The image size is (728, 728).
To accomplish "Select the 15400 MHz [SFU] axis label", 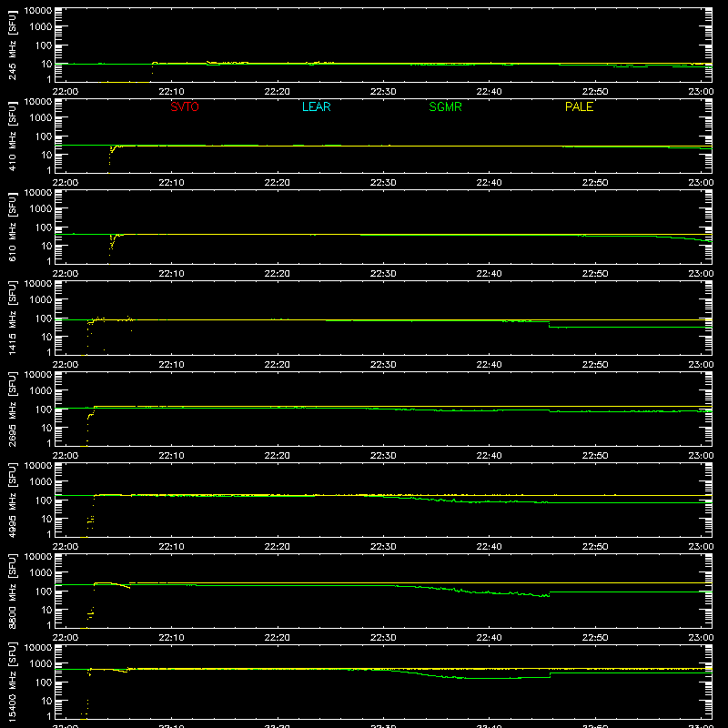I will [12, 682].
